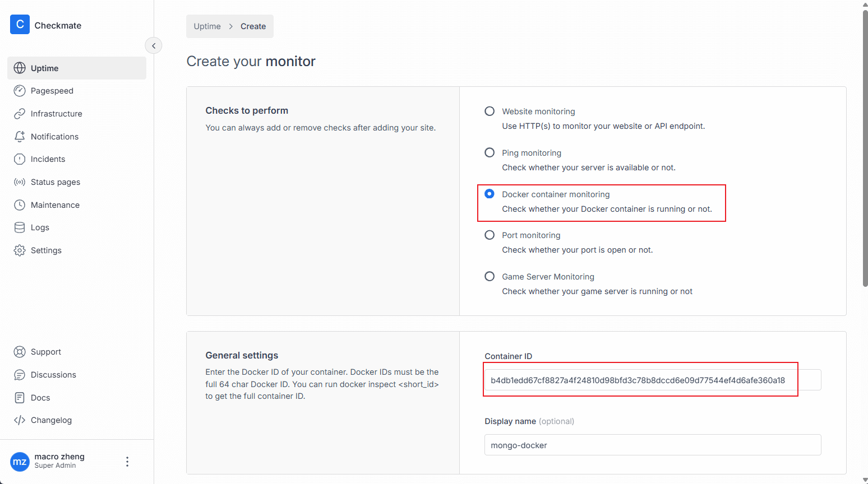
Task: Click the Uptime globe icon in sidebar
Action: [20, 68]
